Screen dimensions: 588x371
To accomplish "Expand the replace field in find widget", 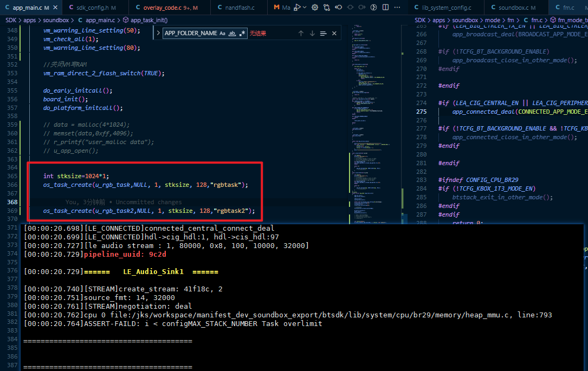I will pos(158,34).
